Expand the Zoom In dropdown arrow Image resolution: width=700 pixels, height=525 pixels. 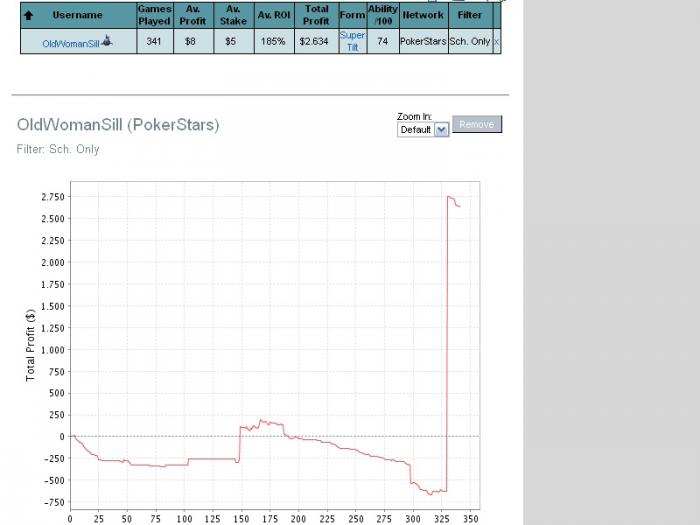pyautogui.click(x=442, y=130)
